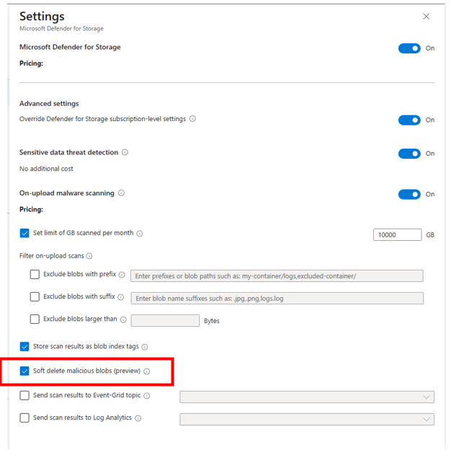The width and height of the screenshot is (451, 476).
Task: Click info icon beside Override subscription-level settings
Action: [192, 119]
